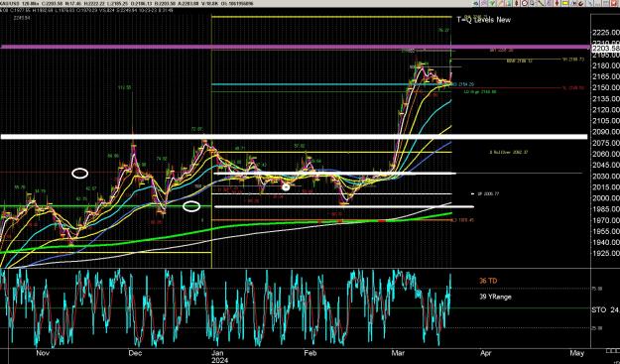
Task: Click the red down-arrow toolbar icon
Action: [x=557, y=3]
